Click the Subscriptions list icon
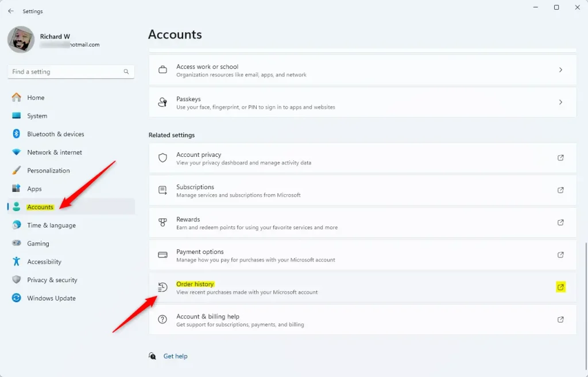Viewport: 588px width, 377px height. point(163,190)
